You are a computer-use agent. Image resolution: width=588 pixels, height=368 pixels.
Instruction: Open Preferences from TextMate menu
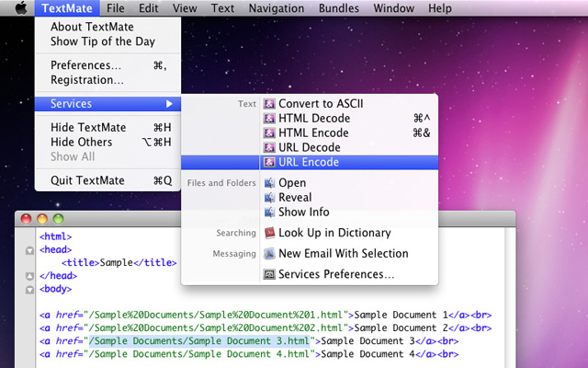[108, 65]
